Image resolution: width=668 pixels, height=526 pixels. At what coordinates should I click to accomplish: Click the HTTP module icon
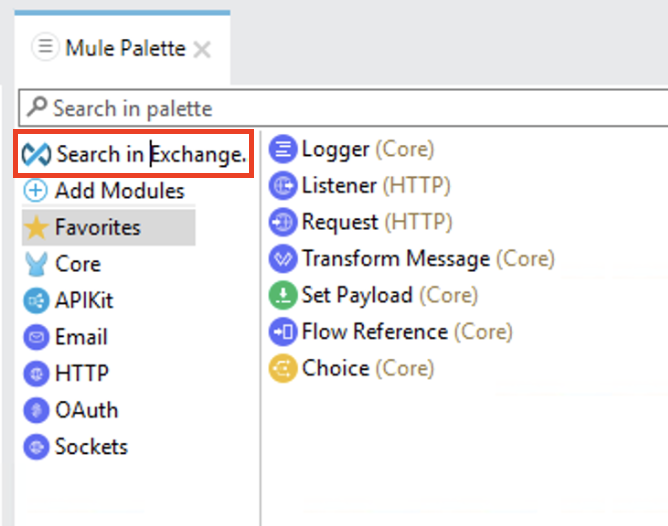pos(36,374)
